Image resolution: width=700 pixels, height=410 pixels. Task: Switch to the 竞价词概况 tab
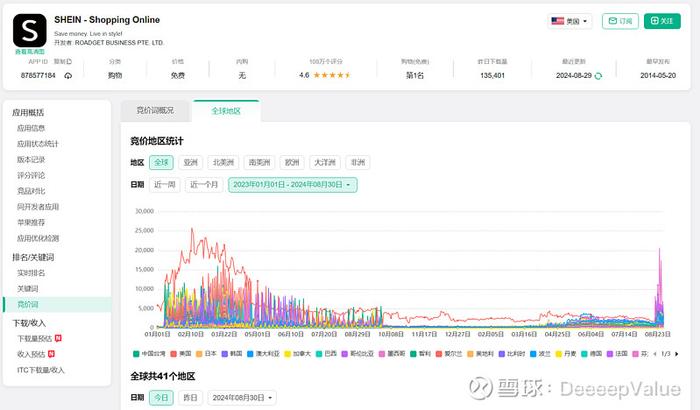pos(155,110)
